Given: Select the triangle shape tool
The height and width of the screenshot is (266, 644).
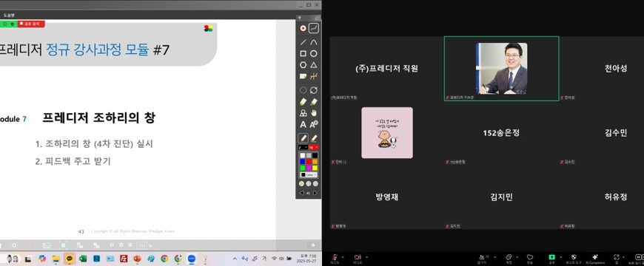Looking at the screenshot, I should (x=314, y=65).
